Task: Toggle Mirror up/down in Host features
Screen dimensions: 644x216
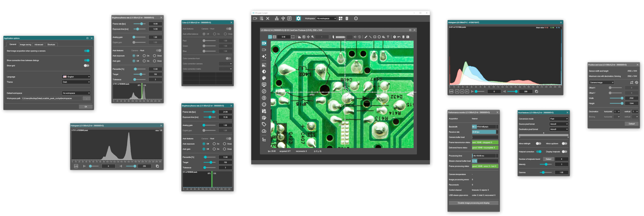Action: coord(564,144)
